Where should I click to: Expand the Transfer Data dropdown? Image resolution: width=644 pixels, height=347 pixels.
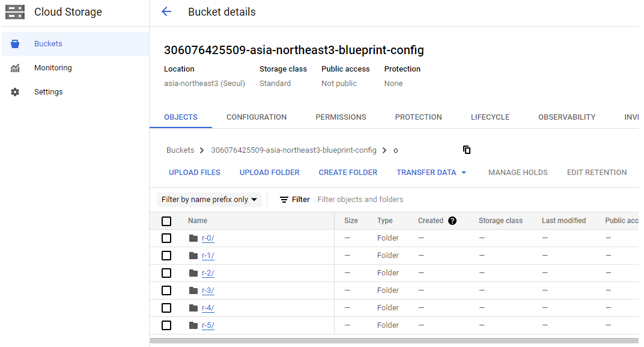(x=431, y=172)
